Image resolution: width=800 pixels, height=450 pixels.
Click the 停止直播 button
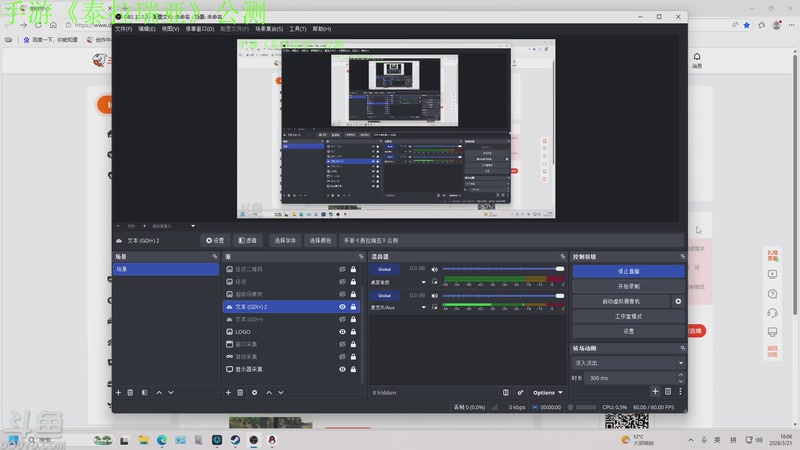[x=628, y=271]
